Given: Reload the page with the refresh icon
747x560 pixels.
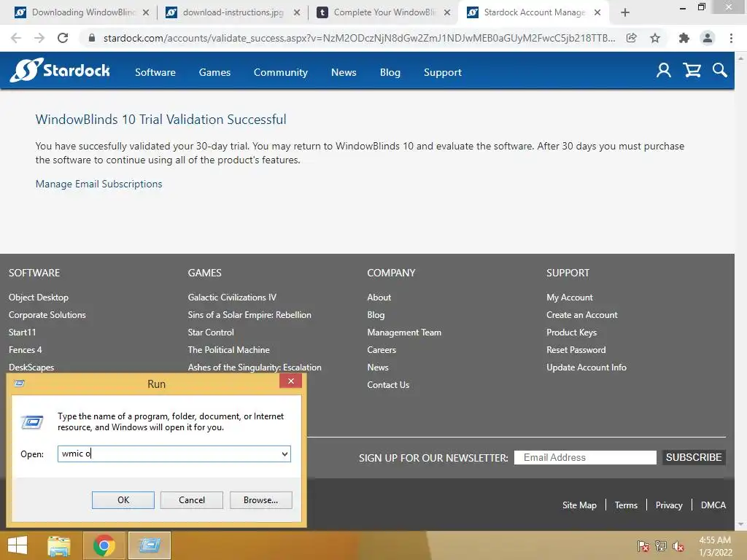Looking at the screenshot, I should click(x=63, y=38).
